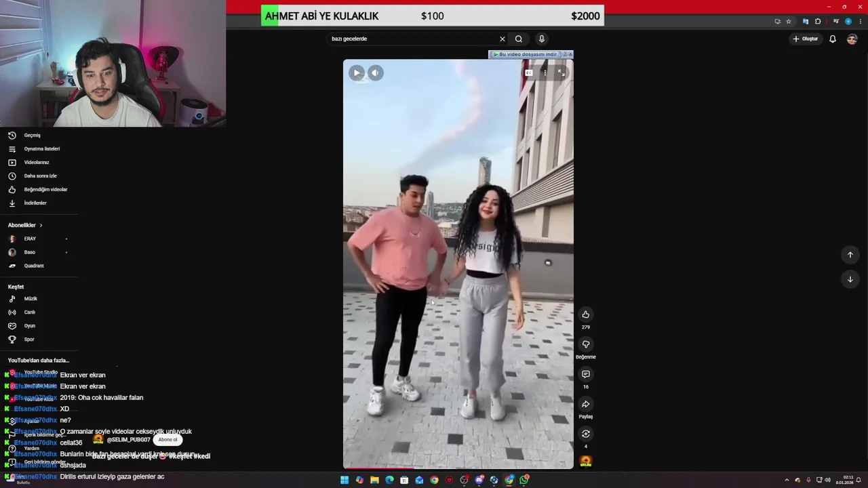This screenshot has width=868, height=488.
Task: Click the Abone ol subscribe button
Action: pyautogui.click(x=167, y=439)
